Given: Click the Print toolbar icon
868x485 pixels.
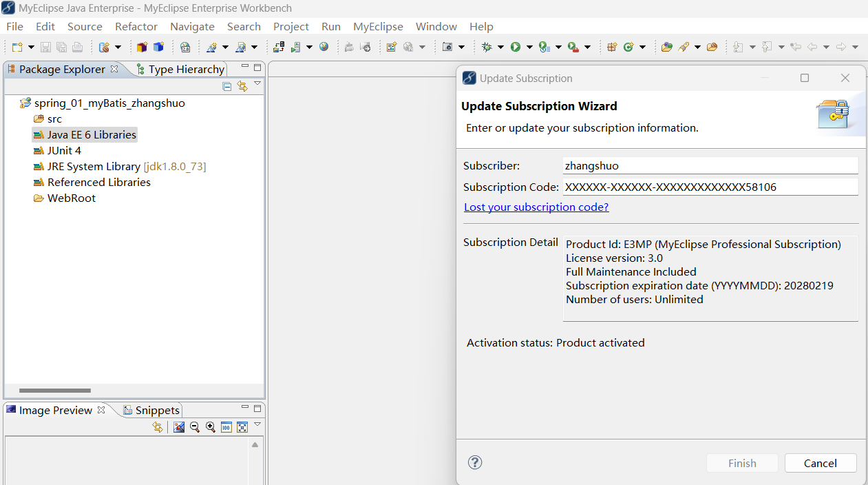Looking at the screenshot, I should click(x=77, y=47).
